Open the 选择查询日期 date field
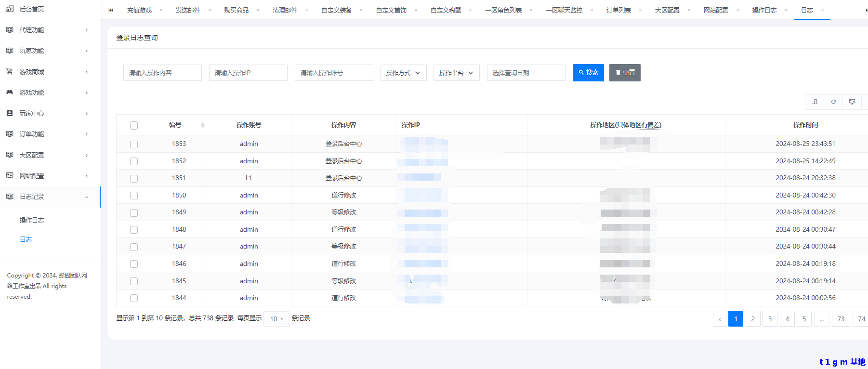This screenshot has width=868, height=369. [526, 73]
